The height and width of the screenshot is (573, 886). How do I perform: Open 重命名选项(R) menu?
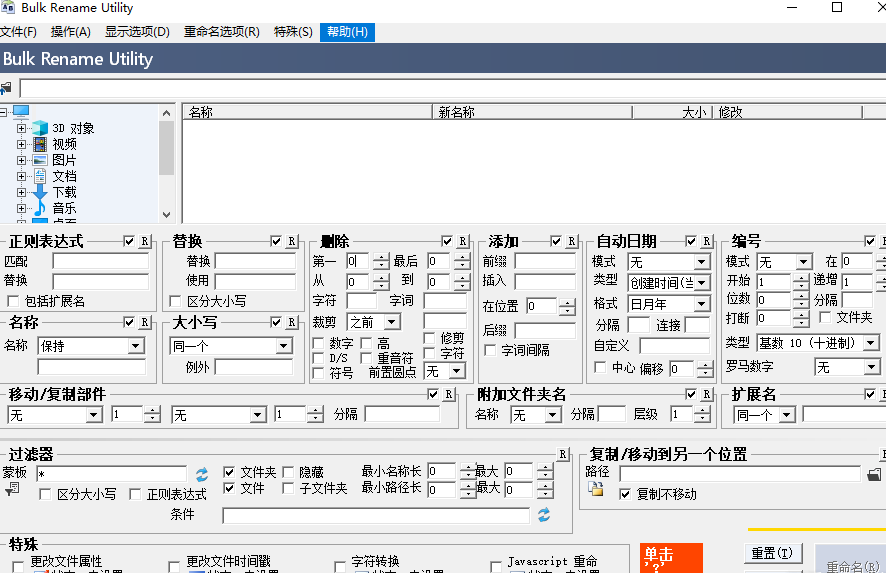(x=222, y=32)
